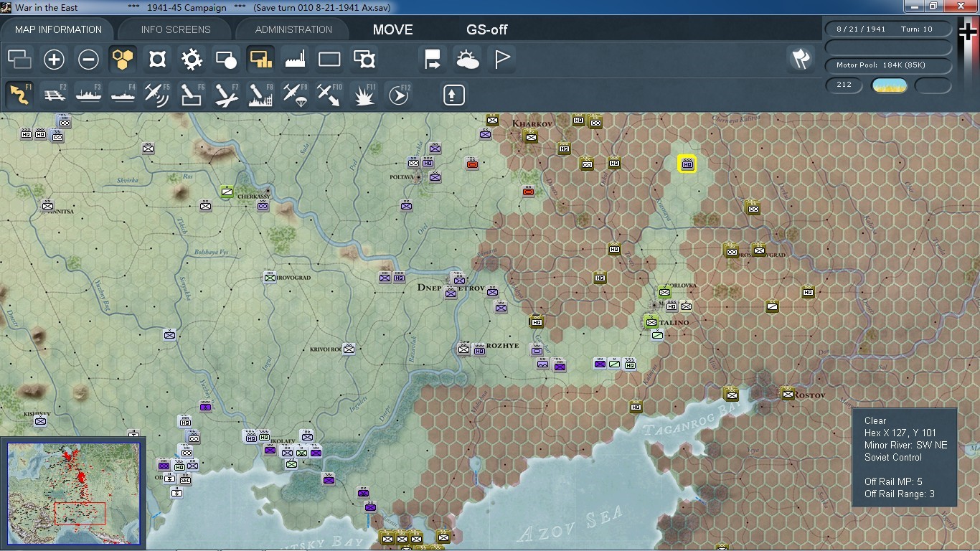
Task: Click the Off Rail MP: 5 text
Action: pyautogui.click(x=893, y=481)
